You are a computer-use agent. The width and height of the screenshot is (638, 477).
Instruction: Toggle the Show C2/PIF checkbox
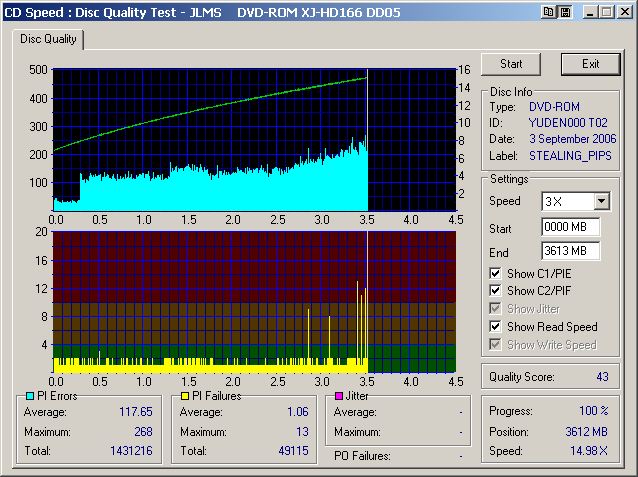496,291
